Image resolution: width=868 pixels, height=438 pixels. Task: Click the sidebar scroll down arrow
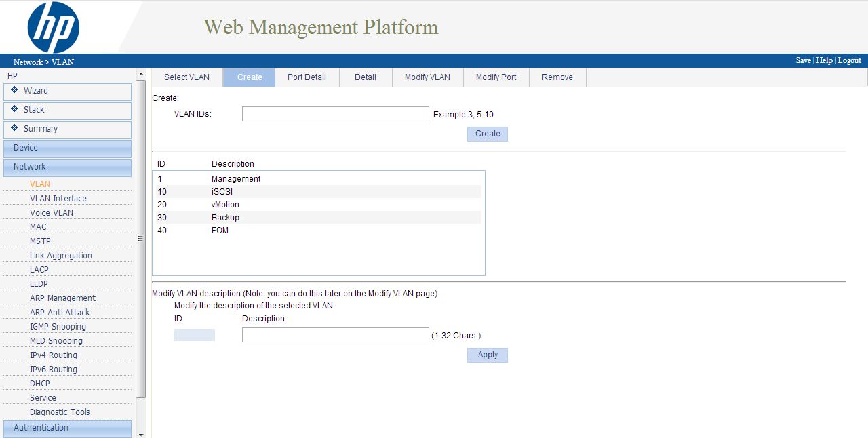(x=141, y=434)
